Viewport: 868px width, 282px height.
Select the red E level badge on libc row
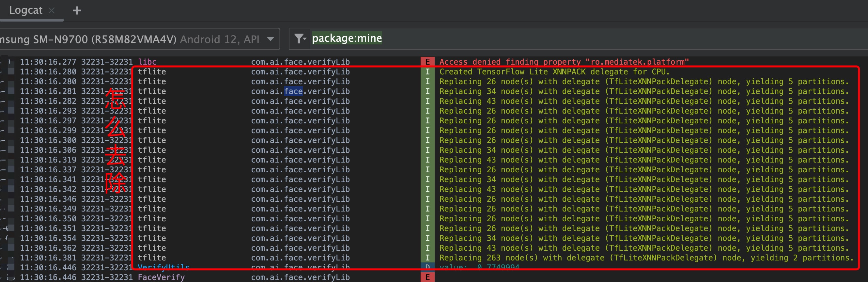(x=427, y=62)
